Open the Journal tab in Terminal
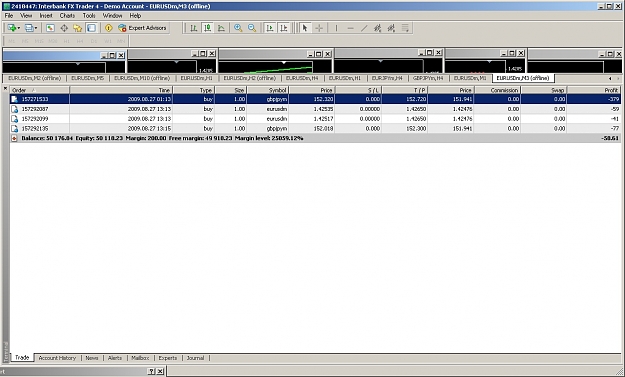The width and height of the screenshot is (625, 377). click(x=195, y=358)
